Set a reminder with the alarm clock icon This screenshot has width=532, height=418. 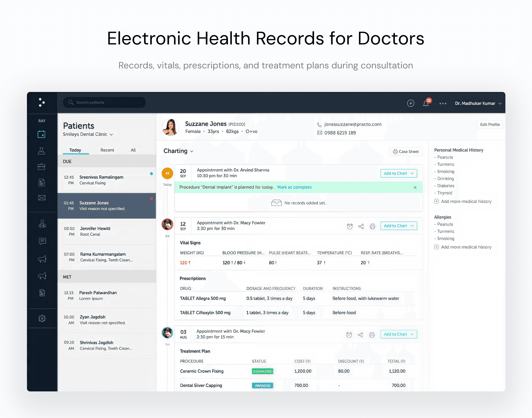pos(350,226)
